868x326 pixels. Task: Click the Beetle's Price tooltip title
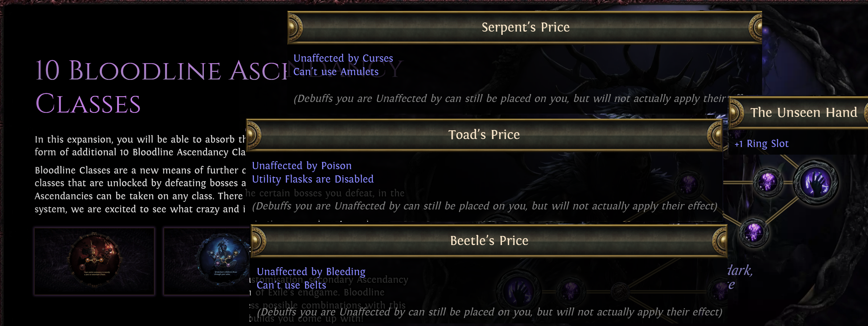[x=489, y=241]
